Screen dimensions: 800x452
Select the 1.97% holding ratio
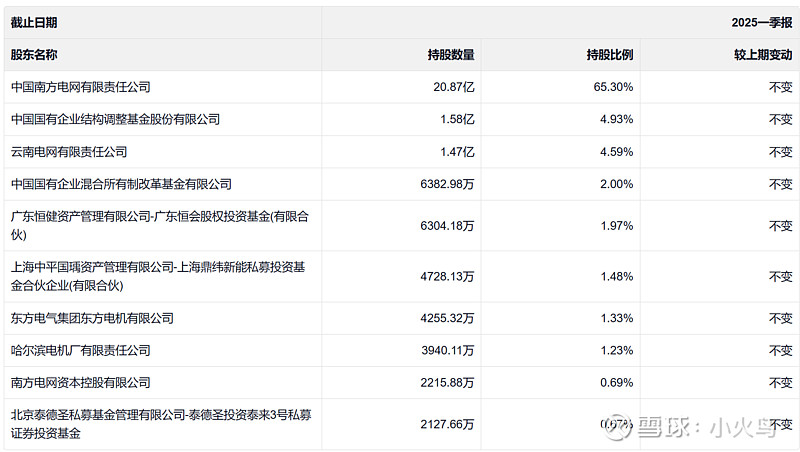tap(616, 226)
